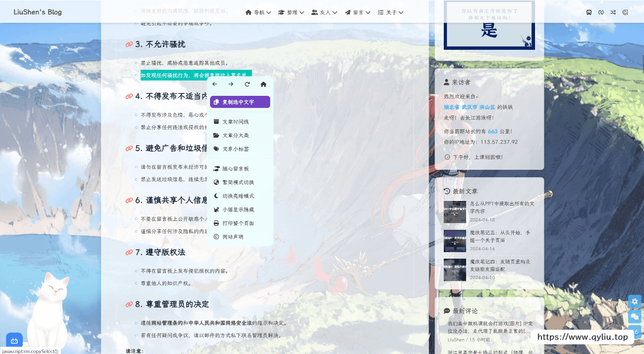This screenshot has width=644, height=354.
Task: Click the date 2024-04-10
Action: point(482,277)
